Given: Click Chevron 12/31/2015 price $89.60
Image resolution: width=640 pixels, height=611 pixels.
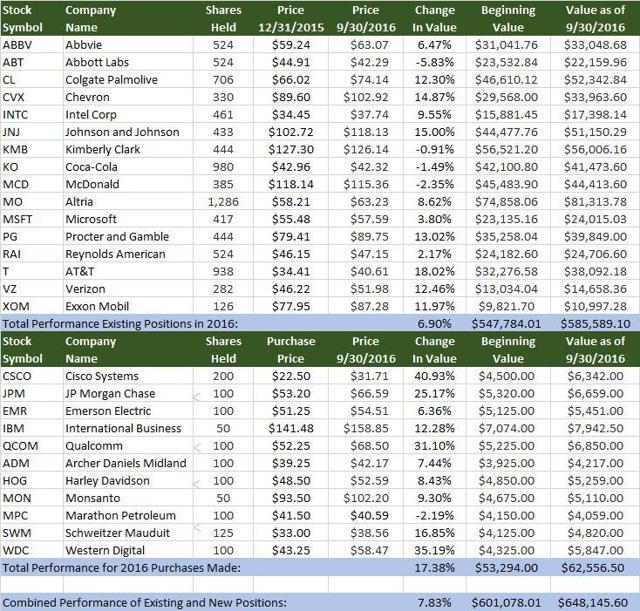Looking at the screenshot, I should pyautogui.click(x=291, y=97).
